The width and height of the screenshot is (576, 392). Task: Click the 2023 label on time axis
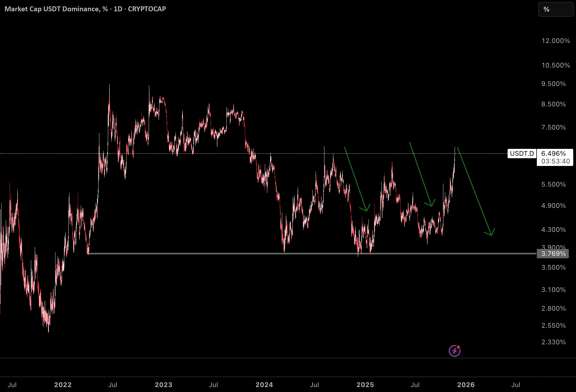[x=164, y=385]
